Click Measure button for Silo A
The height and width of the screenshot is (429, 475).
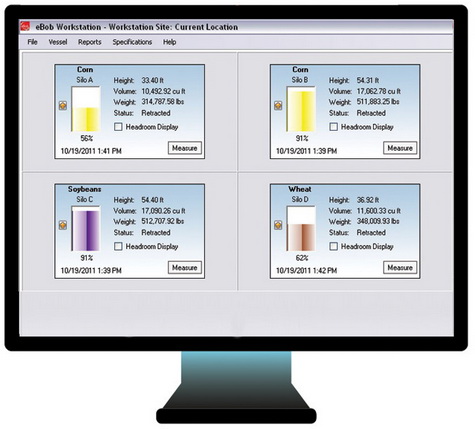[x=185, y=148]
